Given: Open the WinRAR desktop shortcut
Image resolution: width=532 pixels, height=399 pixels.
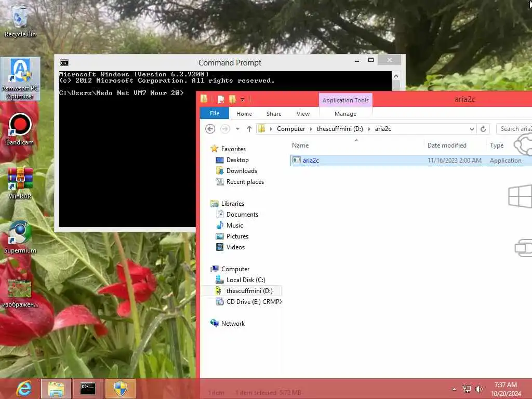Looking at the screenshot, I should [x=20, y=183].
